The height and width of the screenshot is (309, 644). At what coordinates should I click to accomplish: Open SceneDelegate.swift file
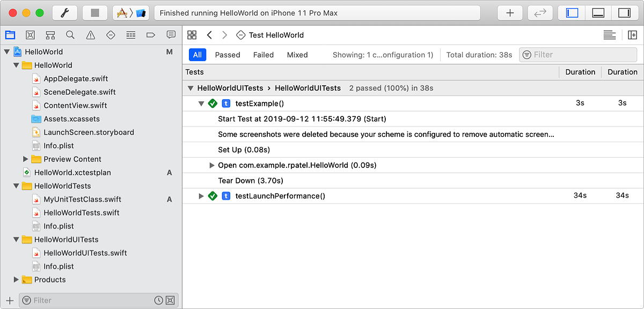[79, 92]
